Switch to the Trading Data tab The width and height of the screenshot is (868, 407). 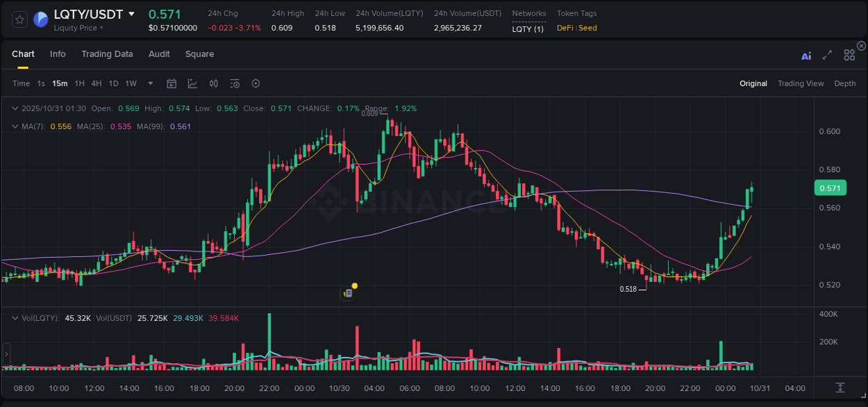point(108,54)
